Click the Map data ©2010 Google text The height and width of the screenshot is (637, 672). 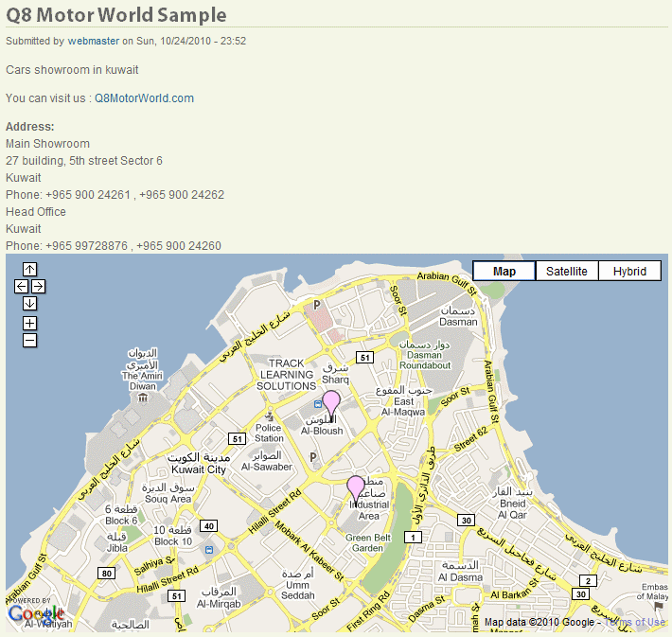[539, 622]
